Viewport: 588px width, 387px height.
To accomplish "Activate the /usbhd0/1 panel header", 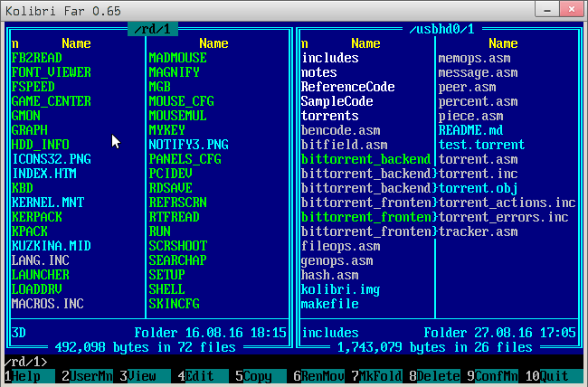I will [x=440, y=30].
